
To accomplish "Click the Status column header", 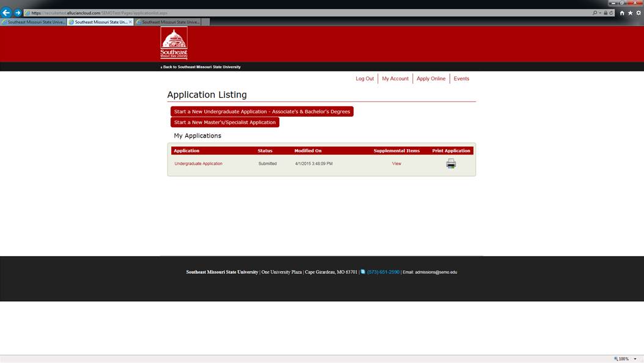I will click(x=265, y=151).
